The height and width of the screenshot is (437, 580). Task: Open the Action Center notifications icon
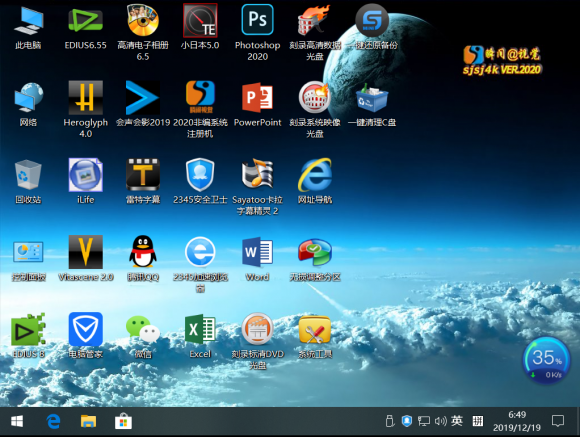tap(558, 421)
